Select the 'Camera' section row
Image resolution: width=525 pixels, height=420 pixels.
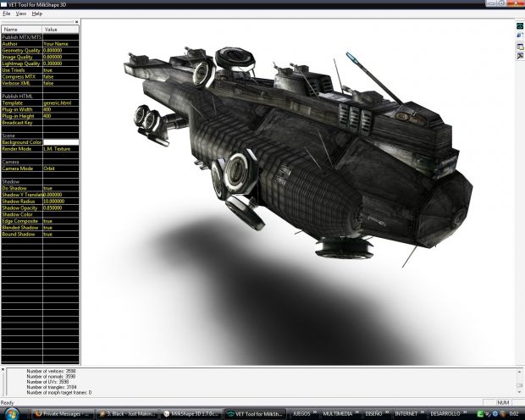[40, 162]
